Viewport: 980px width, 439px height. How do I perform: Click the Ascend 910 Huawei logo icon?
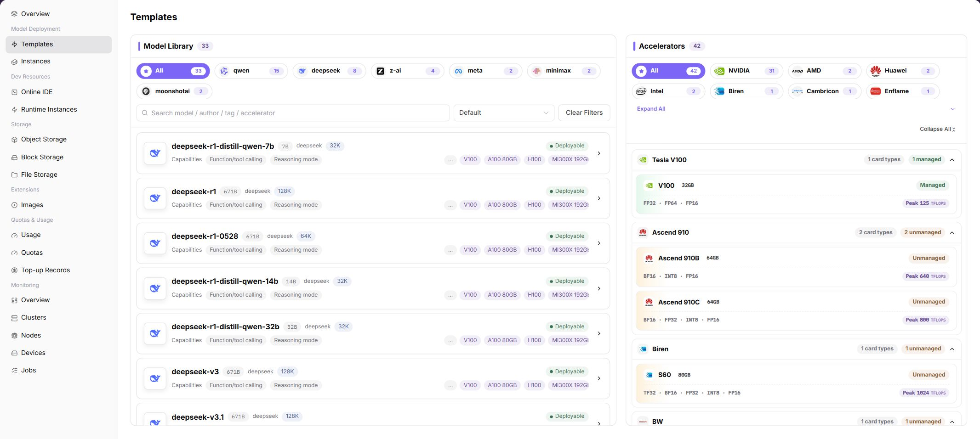[643, 233]
